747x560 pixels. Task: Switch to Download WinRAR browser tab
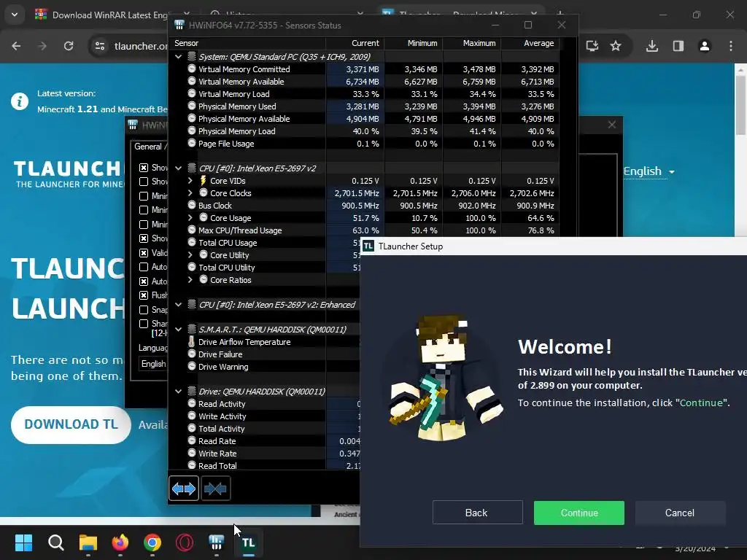tap(109, 15)
